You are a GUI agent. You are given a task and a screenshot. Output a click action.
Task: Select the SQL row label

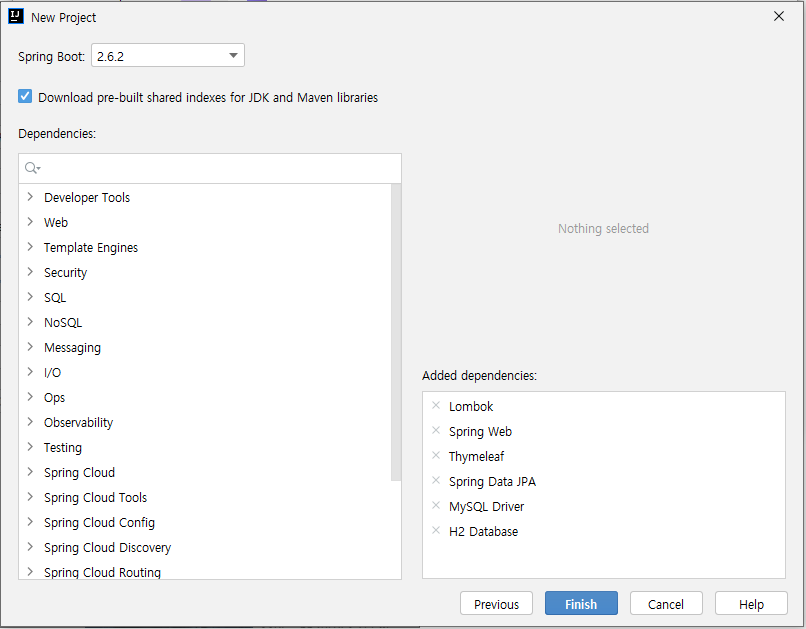coord(55,298)
